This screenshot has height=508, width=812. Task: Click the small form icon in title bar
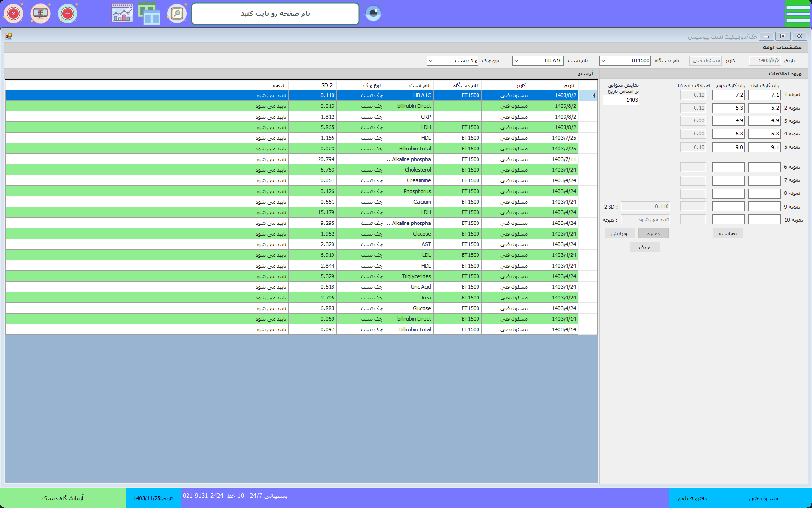tap(9, 36)
